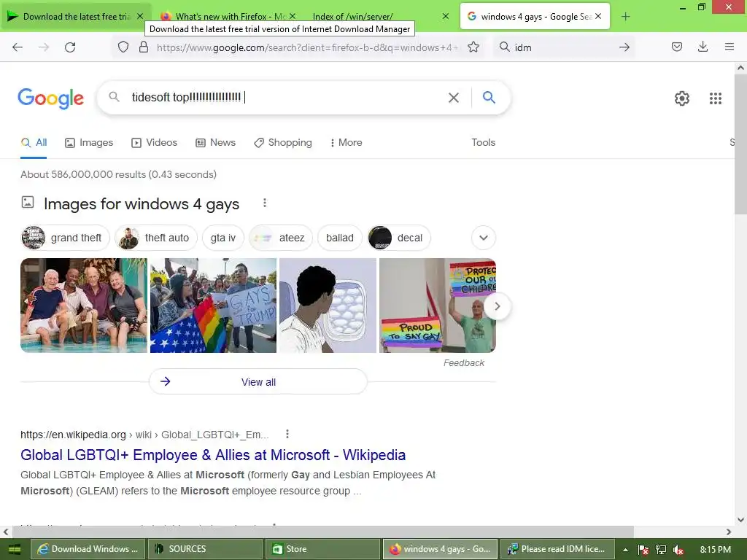This screenshot has width=747, height=560.
Task: Select the decal filter chip
Action: point(399,238)
